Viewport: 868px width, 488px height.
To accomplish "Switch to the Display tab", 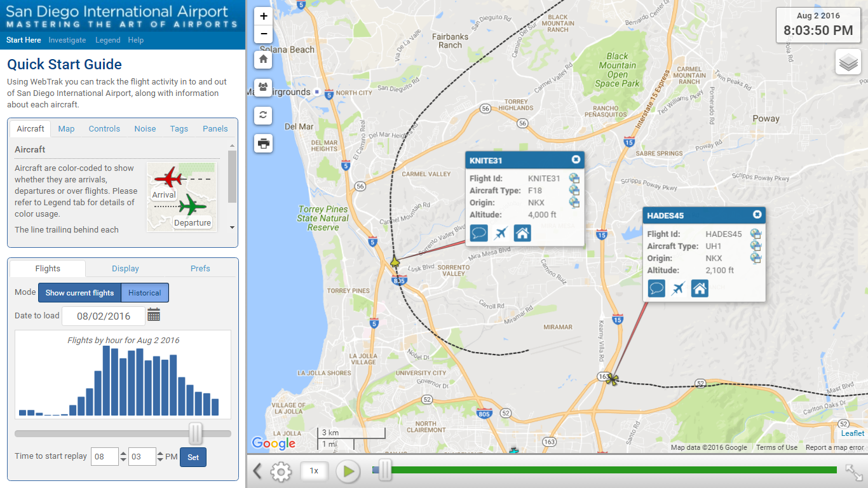I will click(x=125, y=268).
